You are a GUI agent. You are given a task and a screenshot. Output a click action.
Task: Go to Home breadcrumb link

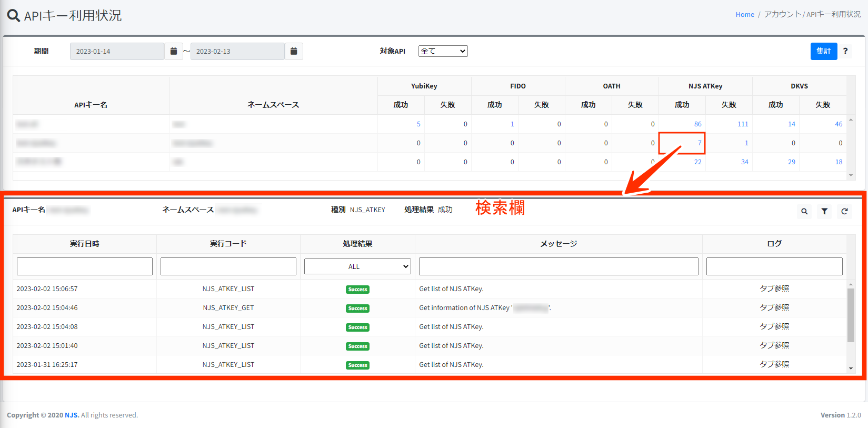tap(745, 15)
